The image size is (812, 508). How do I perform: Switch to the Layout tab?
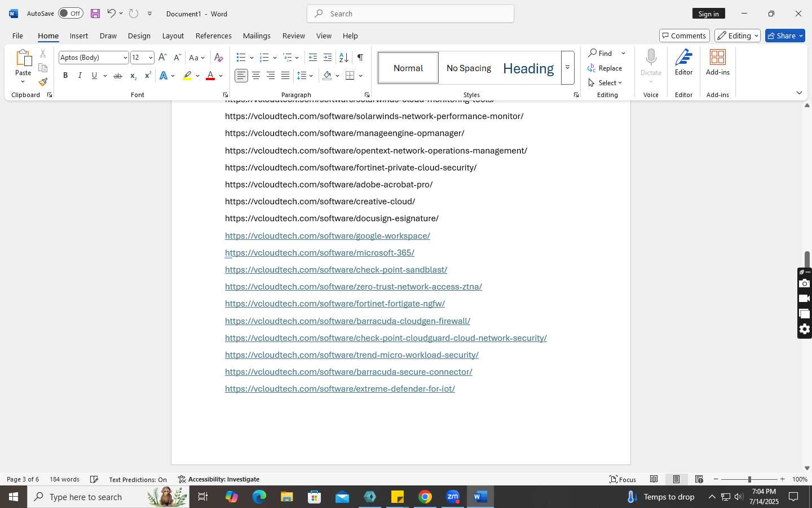pos(173,36)
